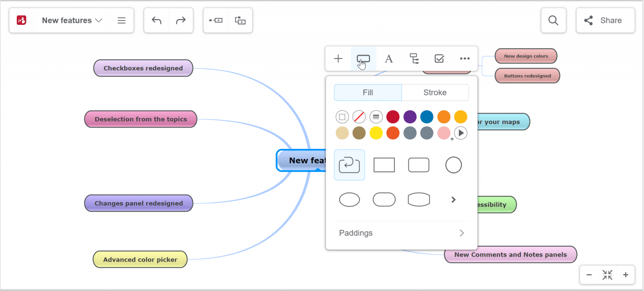The image size is (644, 291).
Task: Select the Advanced color picker topic node
Action: point(140,259)
